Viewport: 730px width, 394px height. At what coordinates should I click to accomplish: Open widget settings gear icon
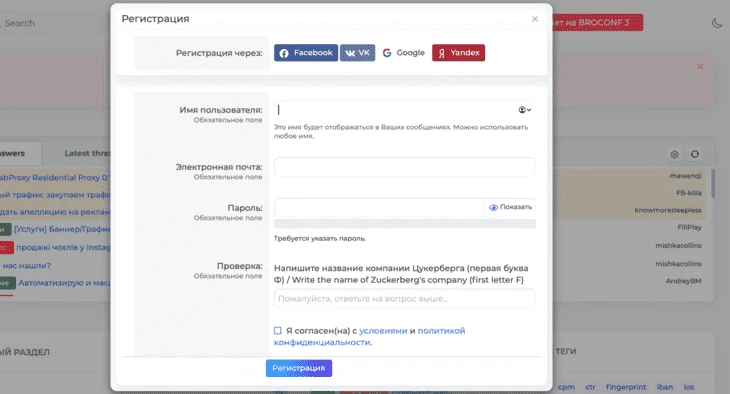point(675,154)
